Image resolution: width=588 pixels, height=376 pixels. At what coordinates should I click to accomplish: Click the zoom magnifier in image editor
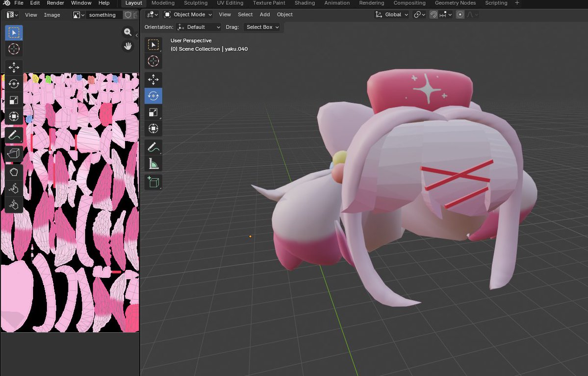pos(128,32)
